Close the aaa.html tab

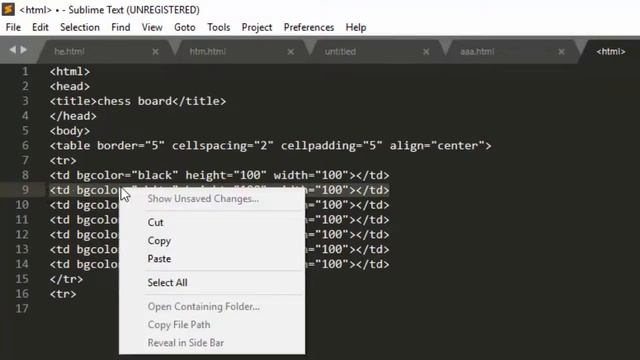pos(562,52)
